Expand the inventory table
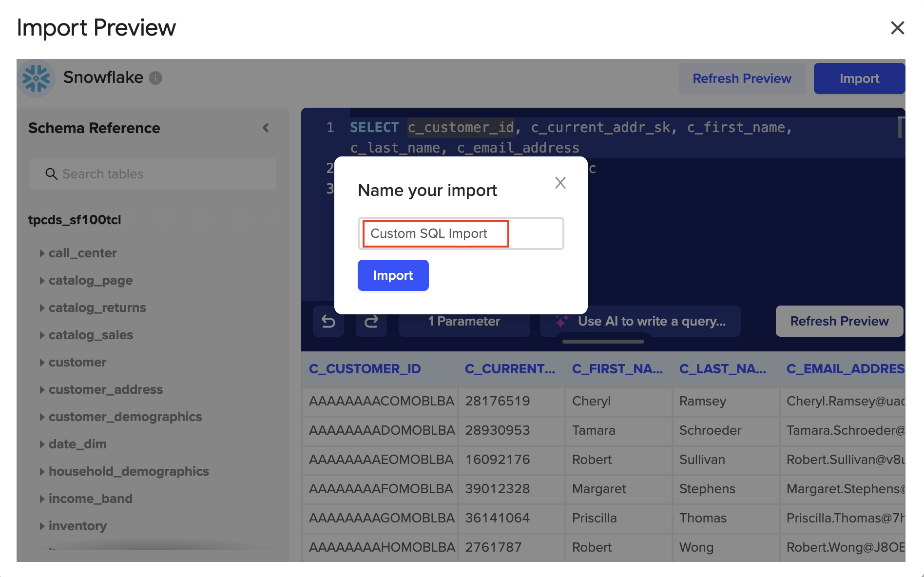 click(x=42, y=526)
